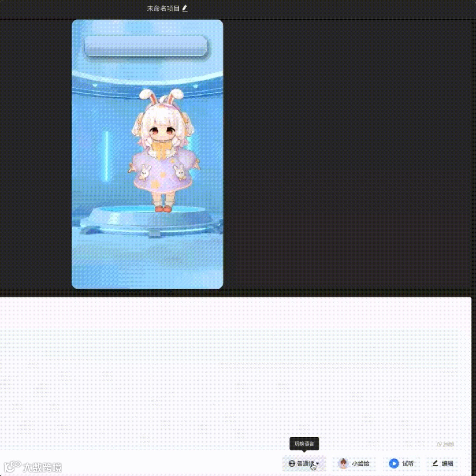Viewport: 476px width, 476px height.
Task: Click the 未命名项目 project title
Action: coord(164,8)
